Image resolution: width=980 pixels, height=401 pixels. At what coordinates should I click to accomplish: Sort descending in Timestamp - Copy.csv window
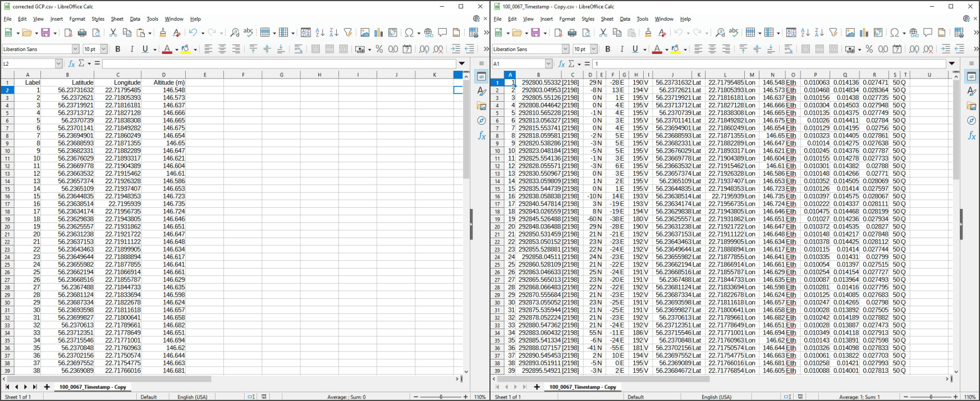coord(819,33)
